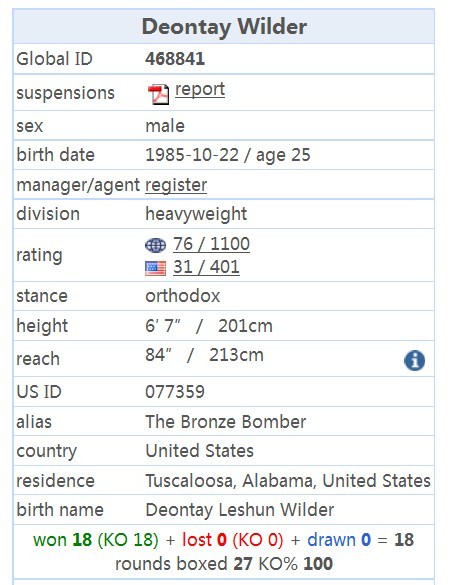This screenshot has width=453, height=585.
Task: Click the green won 18 record text
Action: 62,540
